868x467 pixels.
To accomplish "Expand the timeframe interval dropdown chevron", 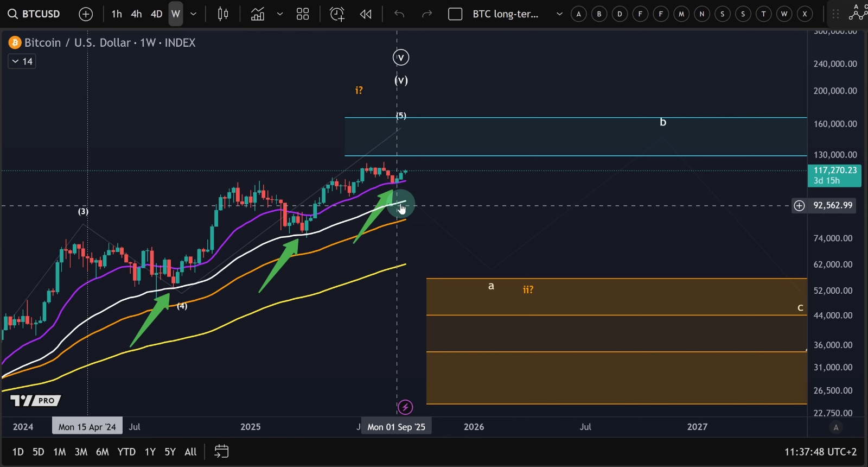I will pos(194,14).
